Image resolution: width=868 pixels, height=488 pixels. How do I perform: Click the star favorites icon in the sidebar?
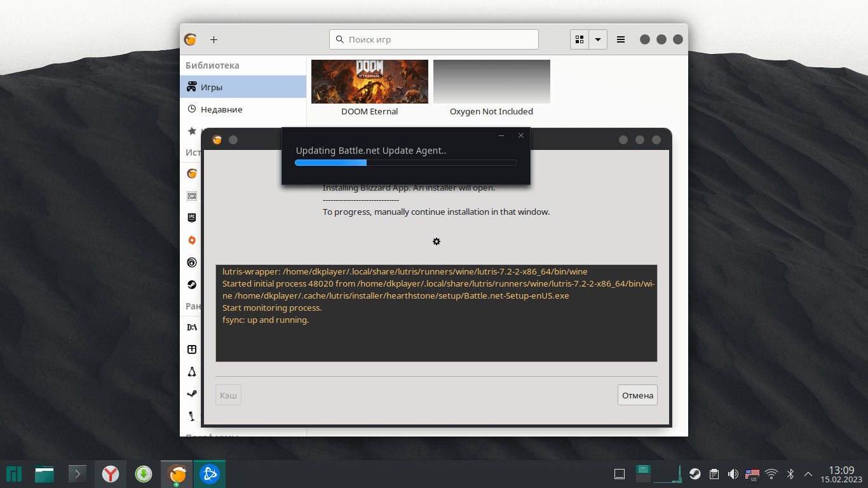[191, 131]
